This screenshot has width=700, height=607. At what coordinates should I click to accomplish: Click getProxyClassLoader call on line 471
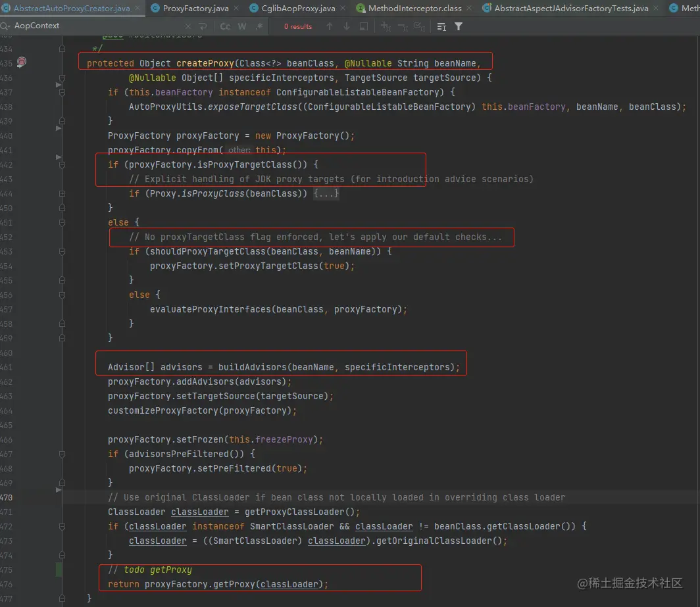tap(294, 512)
